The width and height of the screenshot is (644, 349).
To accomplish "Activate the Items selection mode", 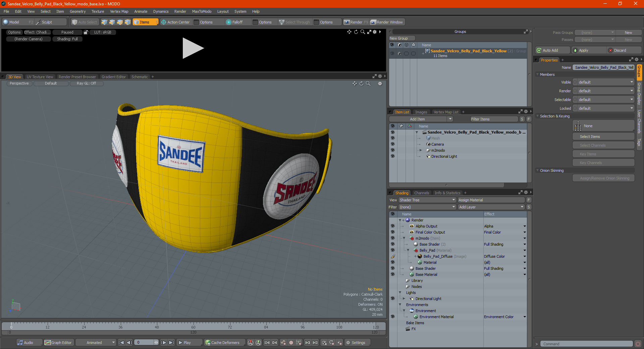I will point(145,22).
